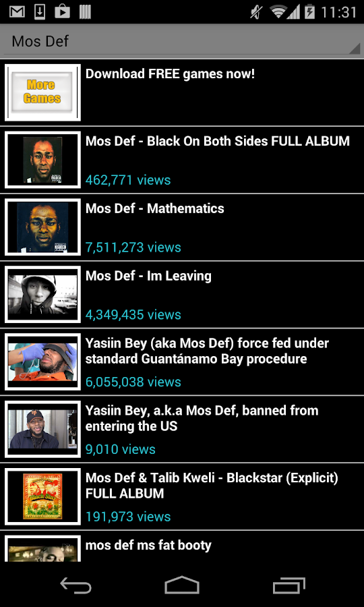Open the More Games ad thumbnail

point(42,92)
